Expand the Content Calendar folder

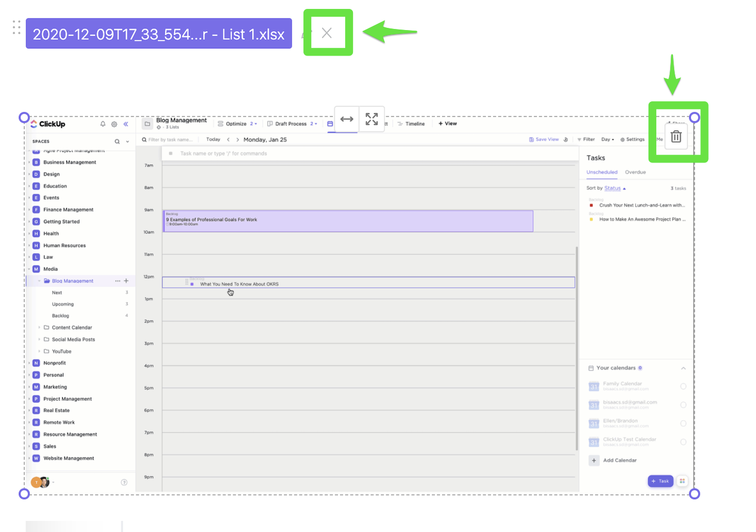pyautogui.click(x=39, y=328)
